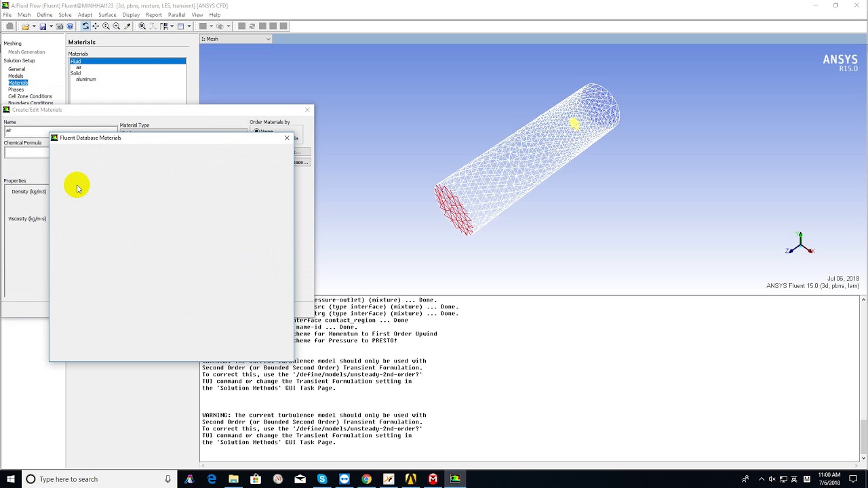This screenshot has width=868, height=488.
Task: Select Mesh Generation under Meshing
Action: 26,52
